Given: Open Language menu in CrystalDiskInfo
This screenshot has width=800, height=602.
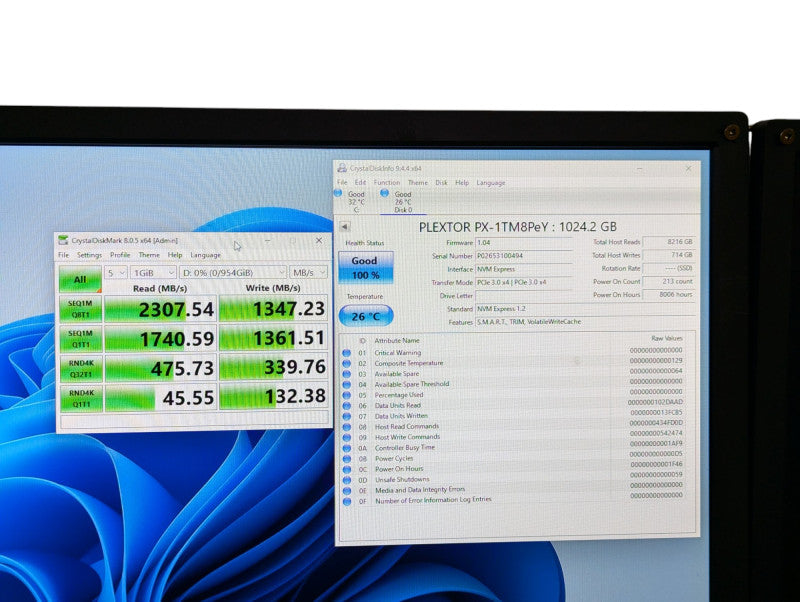Looking at the screenshot, I should coord(491,182).
